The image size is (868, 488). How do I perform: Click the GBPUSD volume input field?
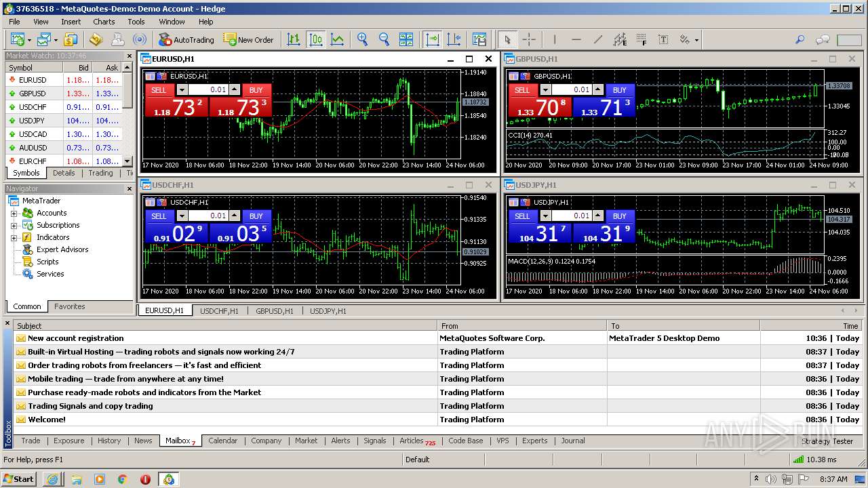pyautogui.click(x=571, y=90)
